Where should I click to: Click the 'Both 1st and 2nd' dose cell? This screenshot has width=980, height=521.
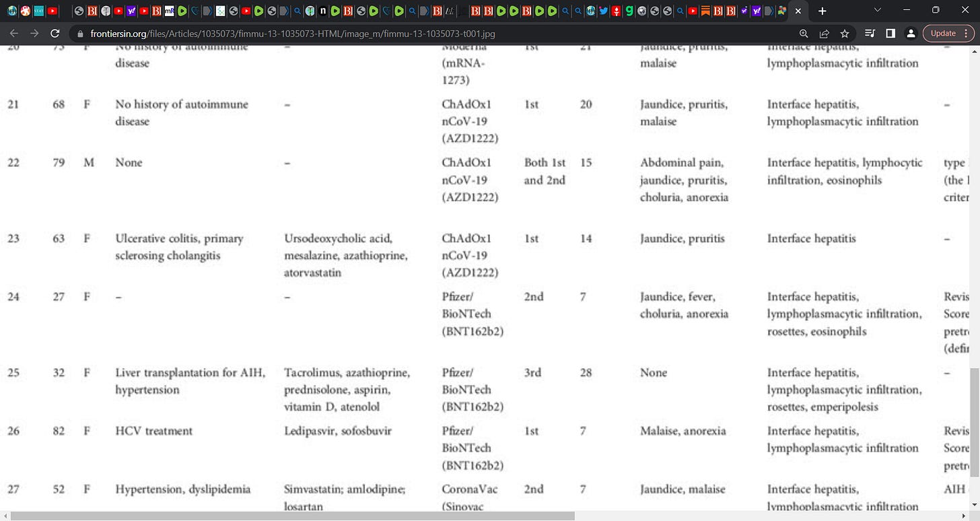pos(545,172)
